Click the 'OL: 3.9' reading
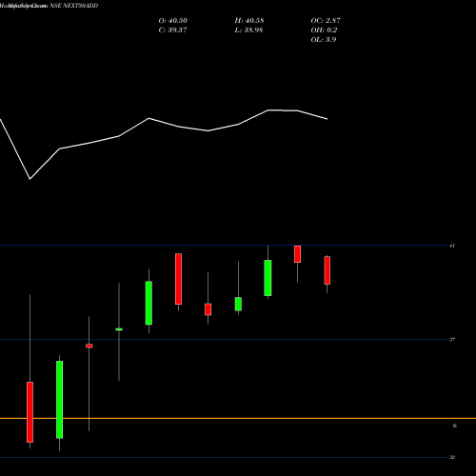Viewport: 476px width, 476px height. [324, 40]
